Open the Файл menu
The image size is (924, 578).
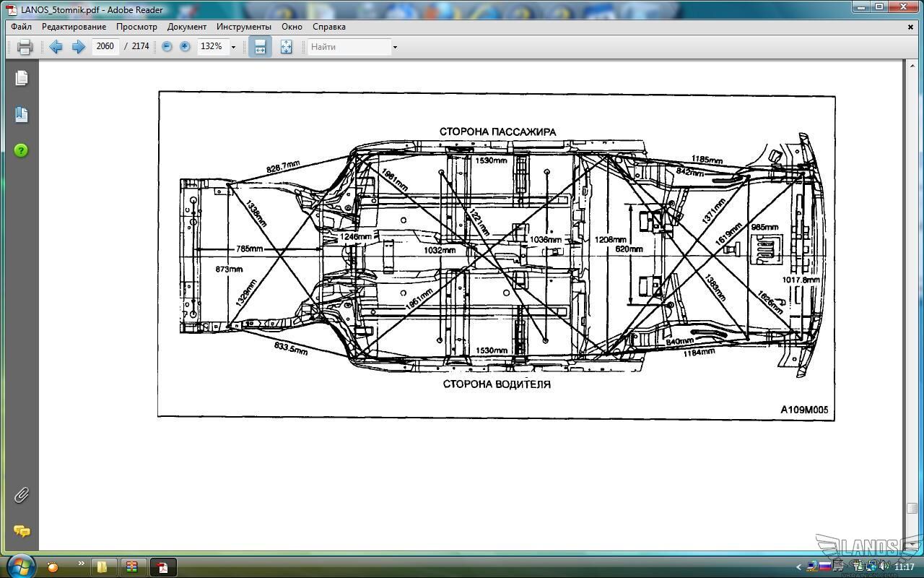21,27
